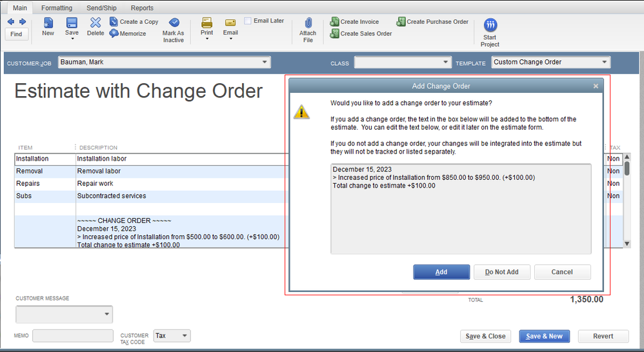Viewport: 644px width, 352px height.
Task: Select the Installation item cell
Action: (x=45, y=159)
